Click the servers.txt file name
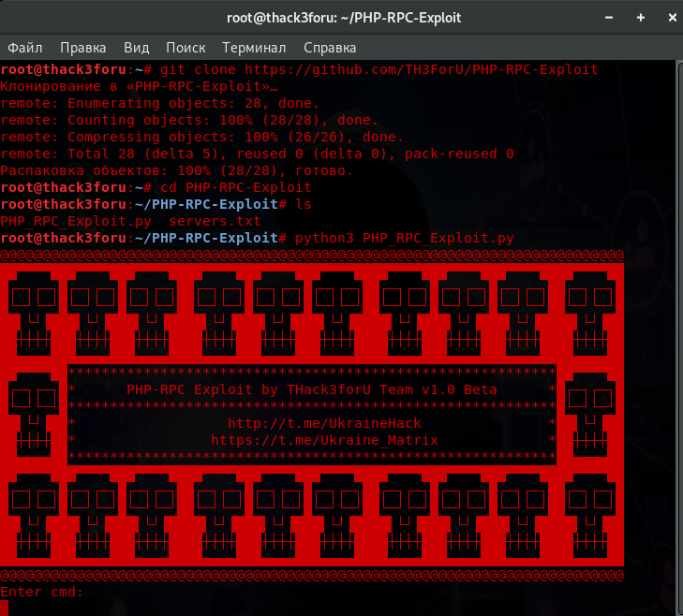The height and width of the screenshot is (616, 683). pyautogui.click(x=215, y=221)
